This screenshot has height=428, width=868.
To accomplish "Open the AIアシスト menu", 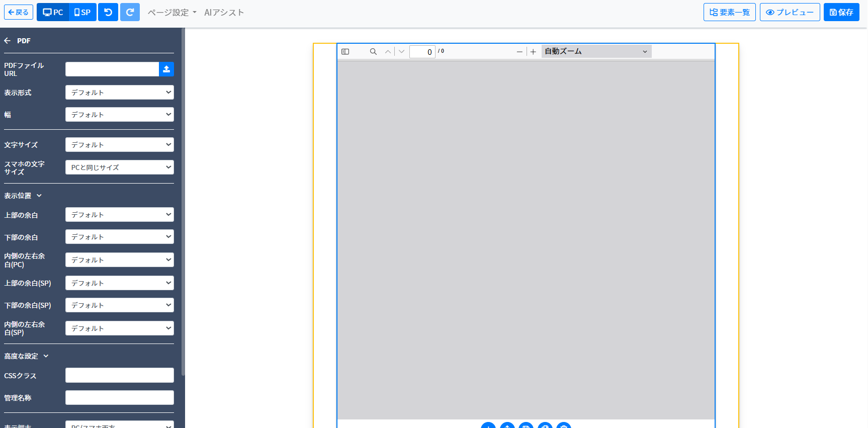I will tap(224, 13).
